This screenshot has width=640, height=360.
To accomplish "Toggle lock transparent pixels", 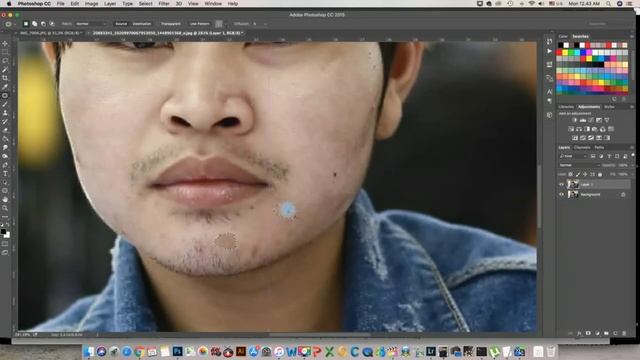I will click(571, 174).
